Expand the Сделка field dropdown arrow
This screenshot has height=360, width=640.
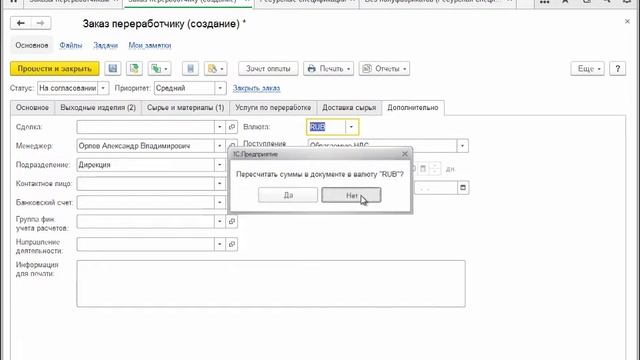(x=220, y=127)
